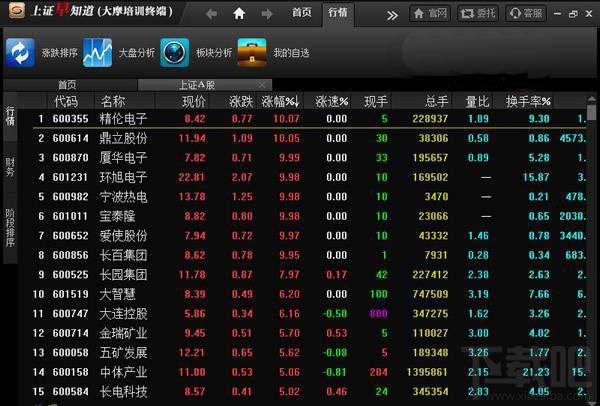This screenshot has width=600, height=406.
Task: Open the home house icon
Action: tap(239, 14)
